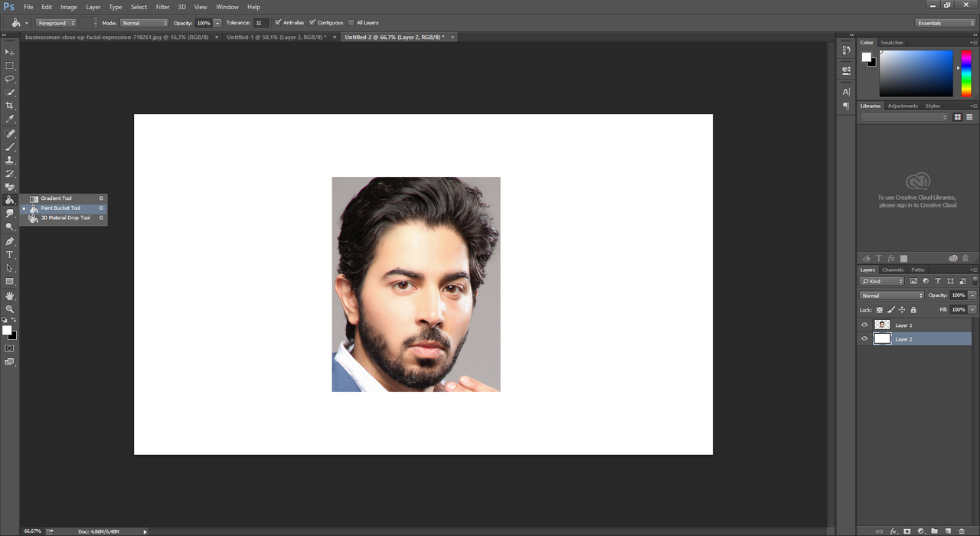980x536 pixels.
Task: Uncheck the Contiguous option
Action: 312,23
